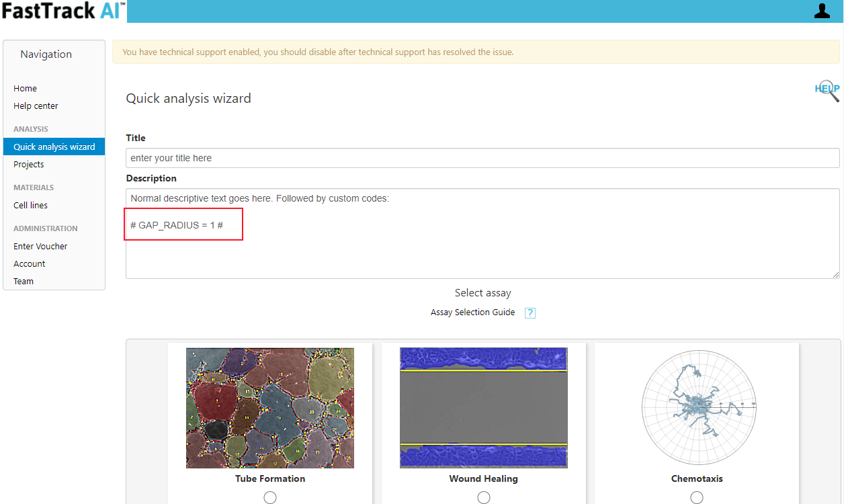Click the Chemotaxis label
Viewport: 844px width, 504px height.
(x=697, y=478)
